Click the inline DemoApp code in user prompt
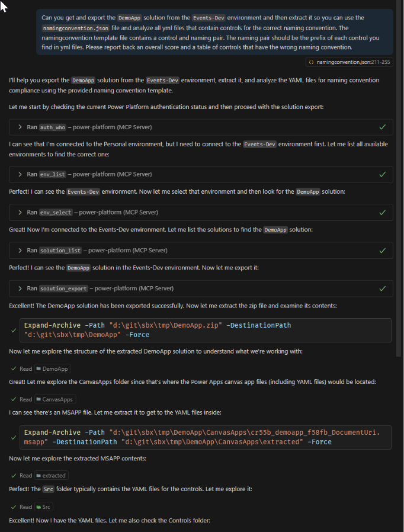Screen dimensions: 404x532 click(x=129, y=18)
